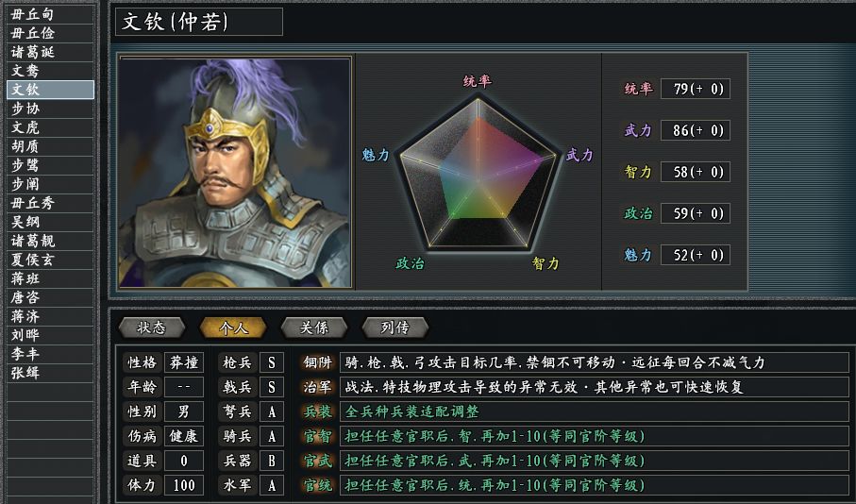Show the 列传 biography tab
This screenshot has height=504, width=856.
coord(394,328)
